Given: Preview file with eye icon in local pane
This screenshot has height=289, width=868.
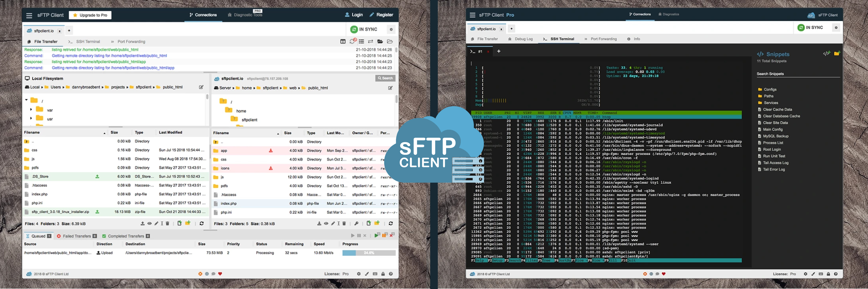Looking at the screenshot, I should click(x=149, y=223).
